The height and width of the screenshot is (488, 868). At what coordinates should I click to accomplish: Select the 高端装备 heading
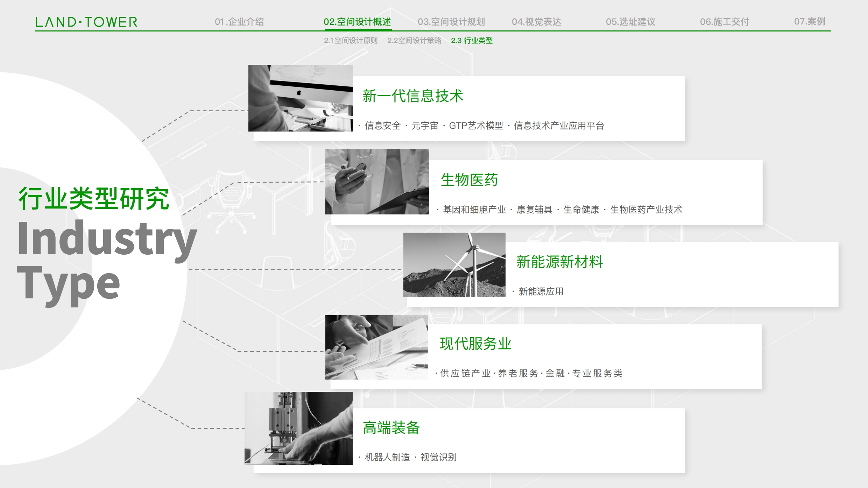391,427
